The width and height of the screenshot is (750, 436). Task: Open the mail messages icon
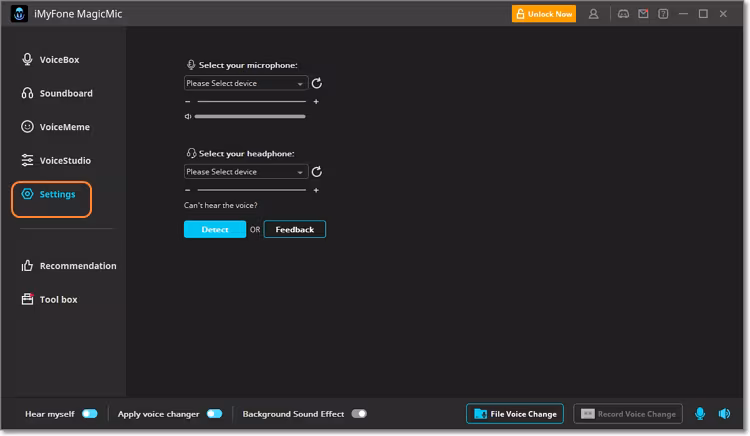[643, 14]
